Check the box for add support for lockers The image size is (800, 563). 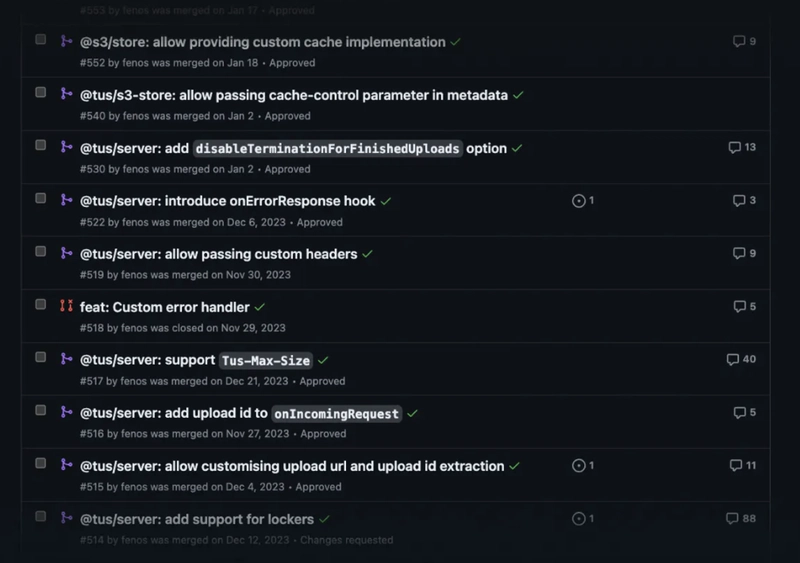pos(41,516)
